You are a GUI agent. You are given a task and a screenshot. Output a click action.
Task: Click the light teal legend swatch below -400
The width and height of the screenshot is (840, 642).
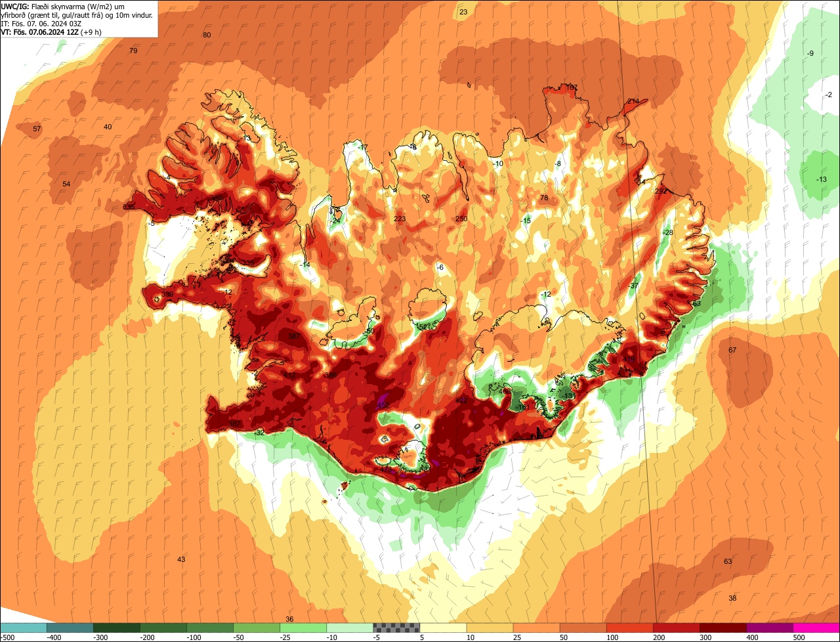[23, 628]
